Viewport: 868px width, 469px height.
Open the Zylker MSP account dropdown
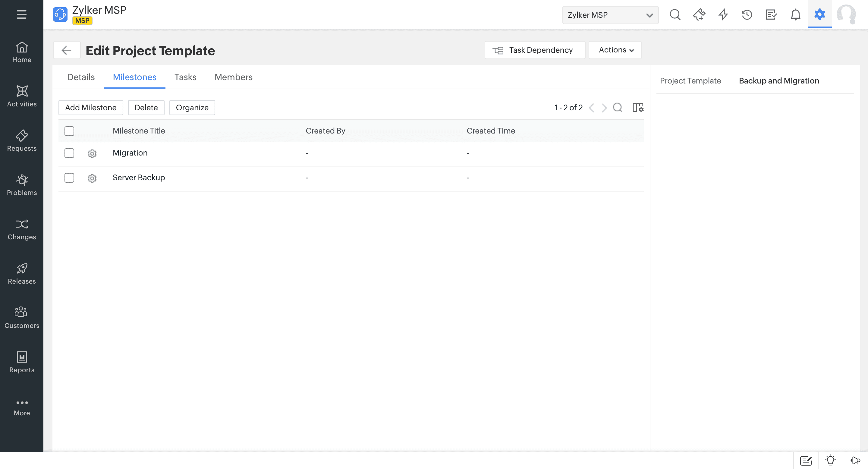610,15
